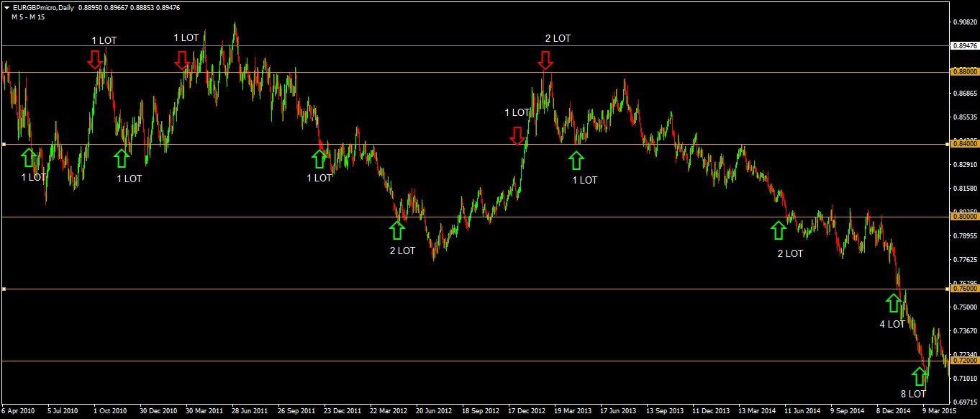Click the highlighted 0.84000 price level marker
980x419 pixels.
click(964, 143)
